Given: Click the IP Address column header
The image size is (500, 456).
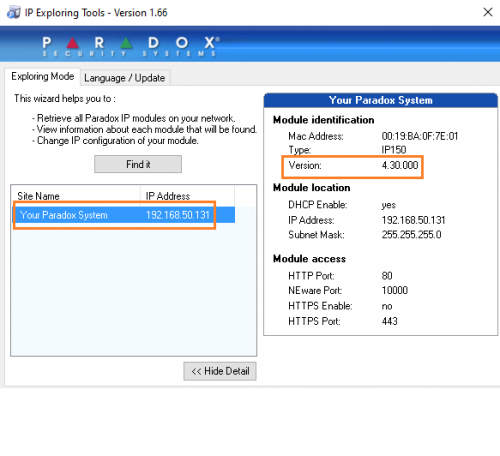Looking at the screenshot, I should [187, 196].
